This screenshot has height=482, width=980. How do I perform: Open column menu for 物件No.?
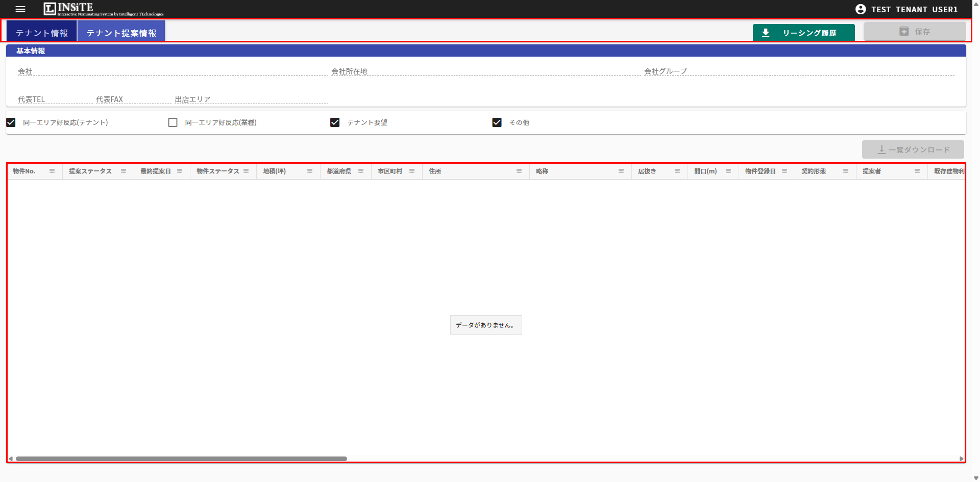click(52, 171)
